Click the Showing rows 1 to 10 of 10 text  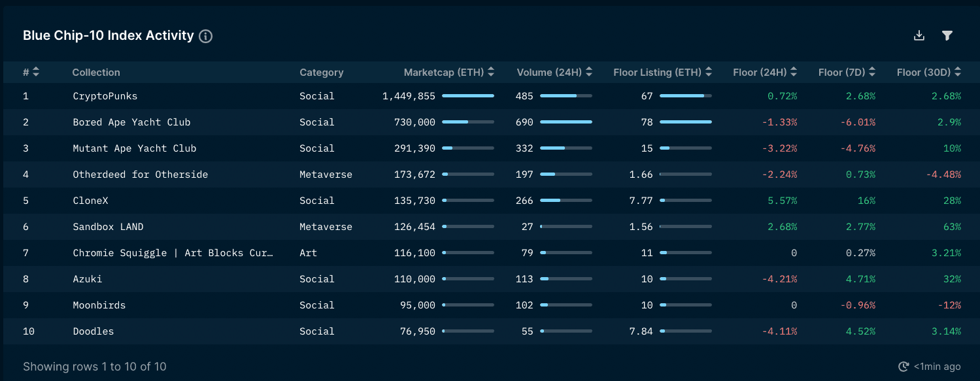95,367
